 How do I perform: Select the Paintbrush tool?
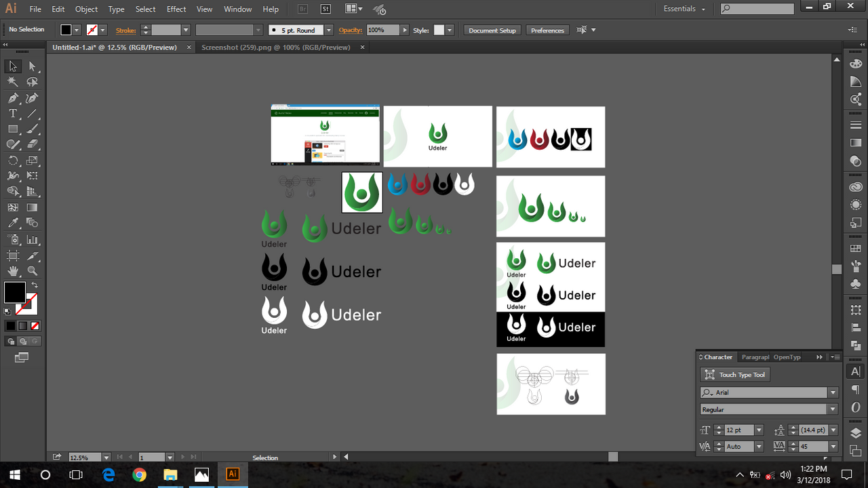32,129
